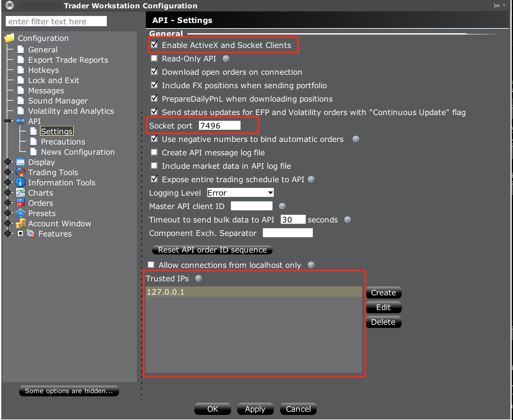This screenshot has height=420, width=513.
Task: Click the Account Window coins icon
Action: 20,223
